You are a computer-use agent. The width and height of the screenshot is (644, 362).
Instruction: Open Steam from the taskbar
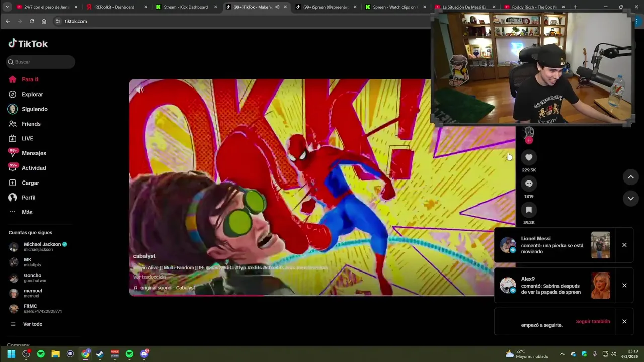pos(100,354)
